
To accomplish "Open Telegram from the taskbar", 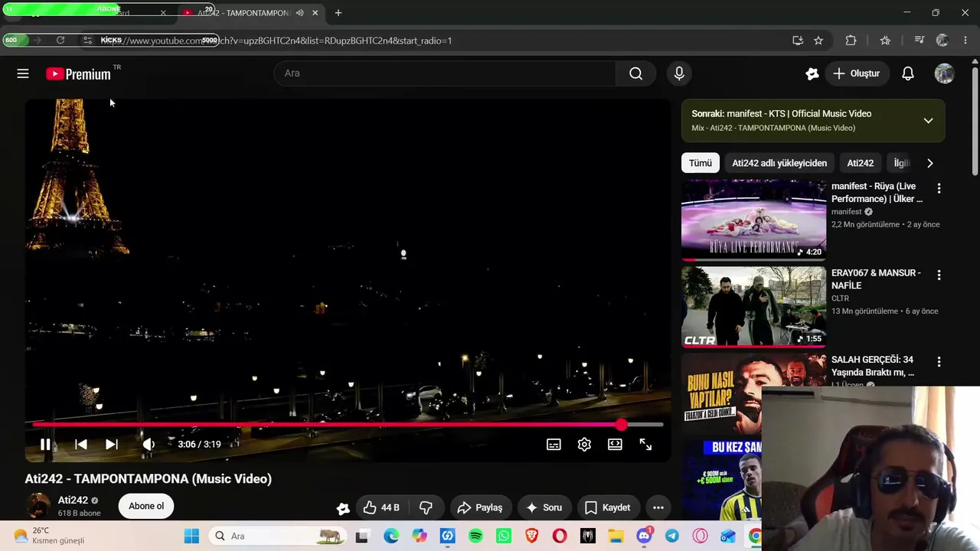I will click(671, 536).
